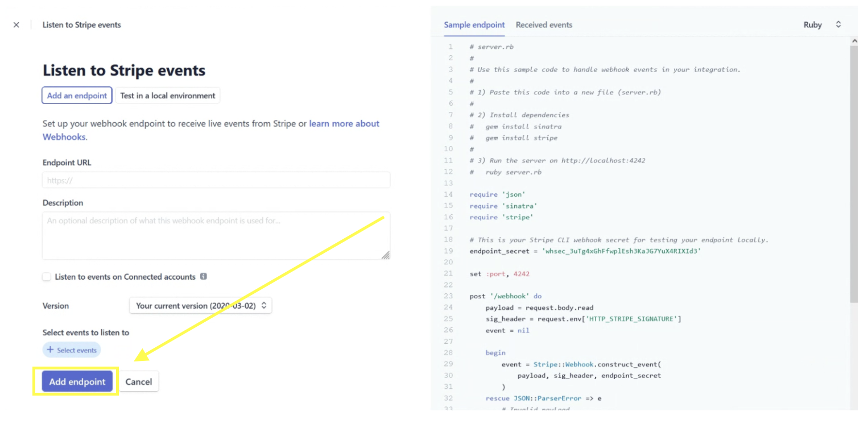Change code language from Ruby dropdown
The image size is (868, 424).
coord(822,24)
